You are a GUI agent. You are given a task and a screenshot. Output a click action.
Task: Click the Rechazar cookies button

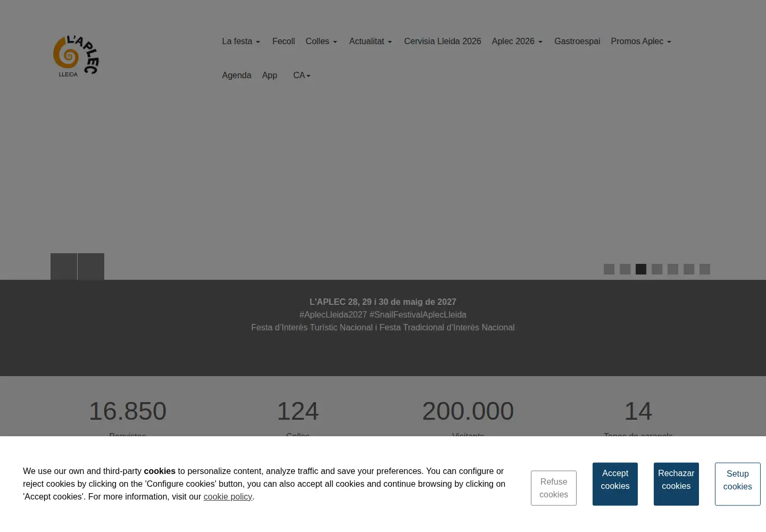pyautogui.click(x=676, y=484)
